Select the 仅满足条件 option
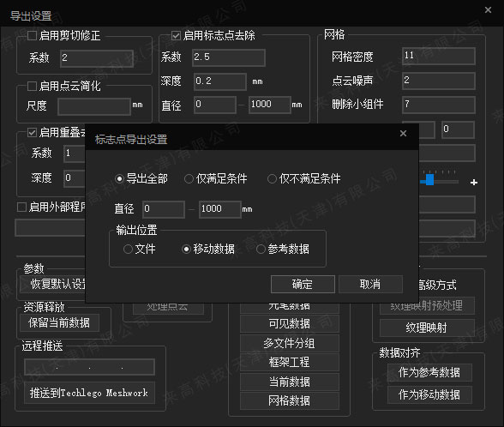 click(x=189, y=178)
